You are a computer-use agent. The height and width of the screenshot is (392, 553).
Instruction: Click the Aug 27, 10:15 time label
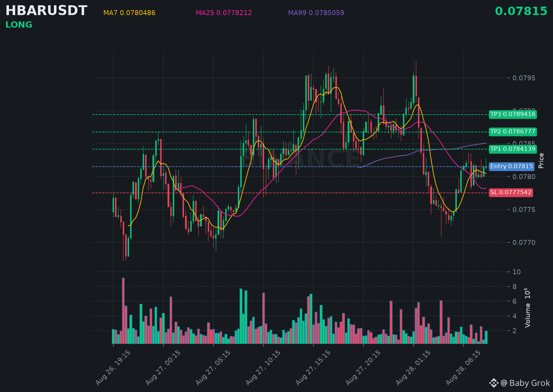(x=263, y=368)
